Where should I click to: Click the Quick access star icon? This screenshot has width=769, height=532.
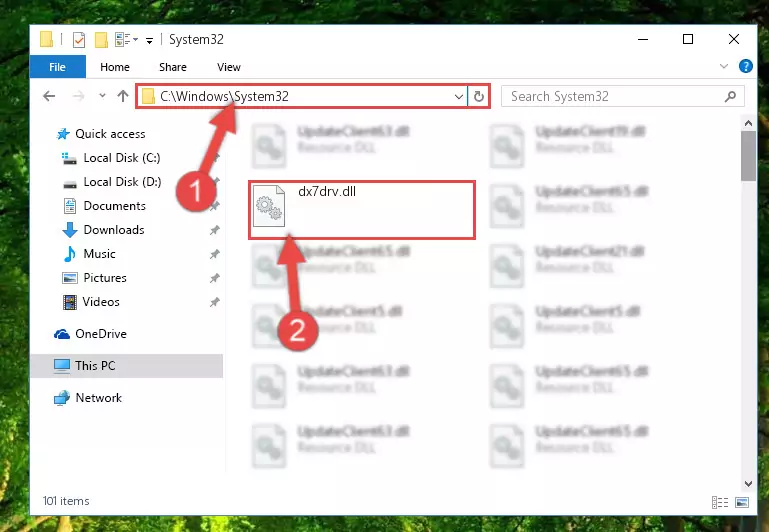pyautogui.click(x=63, y=134)
